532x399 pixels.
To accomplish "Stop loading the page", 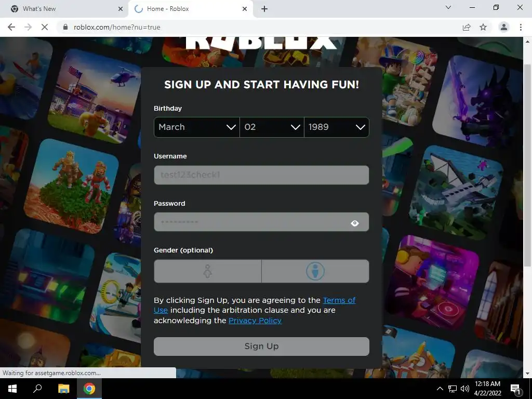I will point(45,27).
